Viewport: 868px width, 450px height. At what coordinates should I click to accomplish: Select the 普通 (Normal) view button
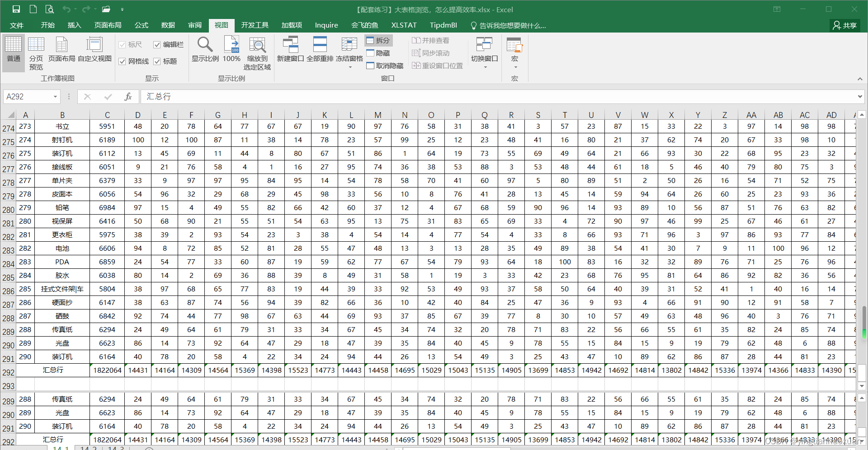point(14,53)
